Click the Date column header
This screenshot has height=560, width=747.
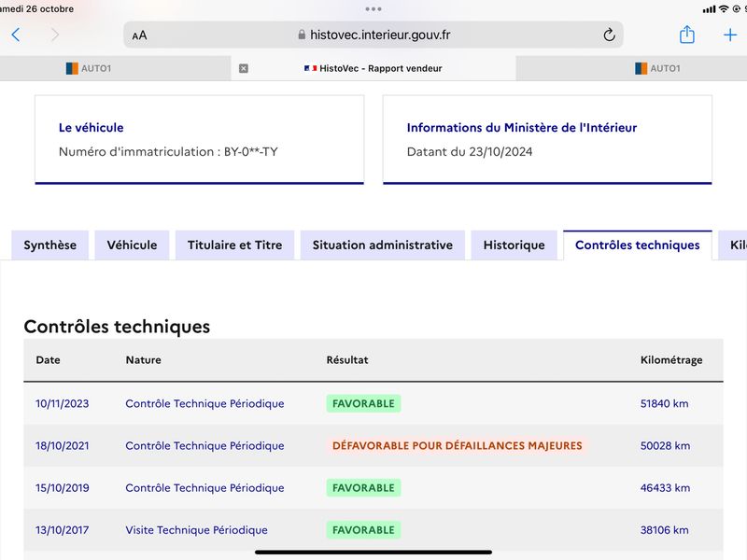tap(49, 360)
